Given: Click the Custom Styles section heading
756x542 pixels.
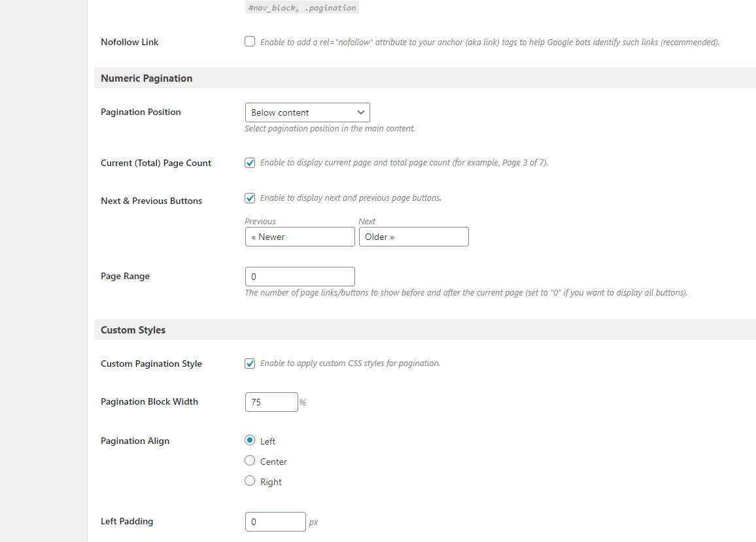Looking at the screenshot, I should click(x=133, y=330).
